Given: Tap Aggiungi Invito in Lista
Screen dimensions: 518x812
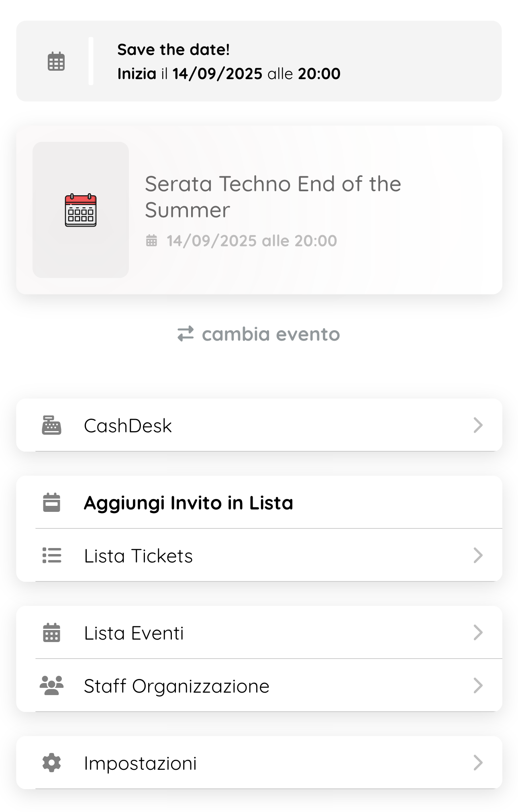Looking at the screenshot, I should point(188,503).
